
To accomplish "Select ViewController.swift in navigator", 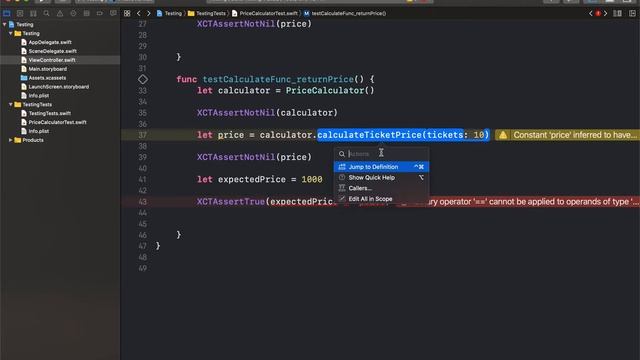I will tap(52, 60).
